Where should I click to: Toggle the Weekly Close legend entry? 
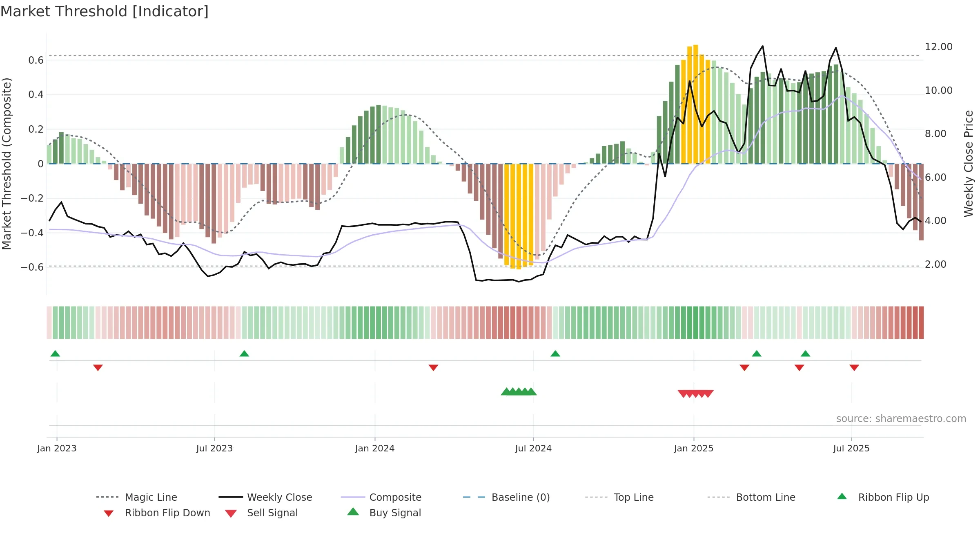[265, 497]
